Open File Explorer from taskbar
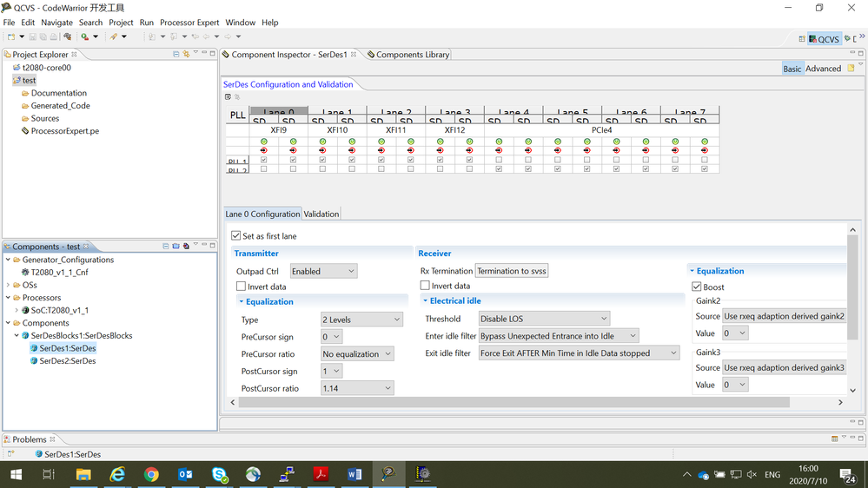868x488 pixels. (83, 474)
